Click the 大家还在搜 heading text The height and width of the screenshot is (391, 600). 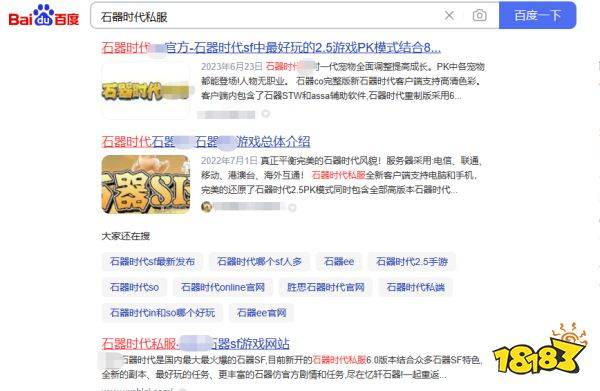tap(126, 236)
